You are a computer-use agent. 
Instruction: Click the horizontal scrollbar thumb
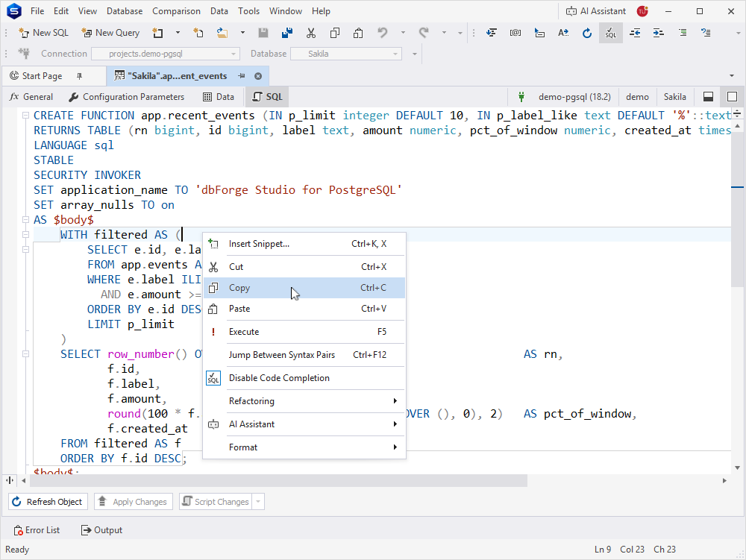(x=278, y=481)
